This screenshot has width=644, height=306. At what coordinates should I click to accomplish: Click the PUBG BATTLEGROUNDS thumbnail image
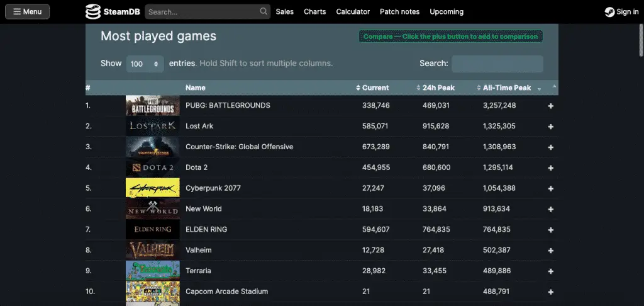153,106
